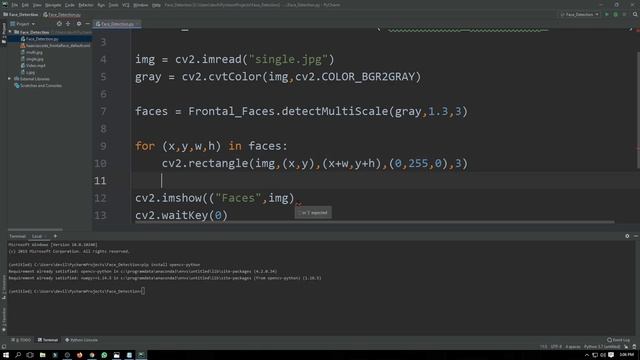Hide the Terminal panel
Image resolution: width=640 pixels, height=360 pixels.
636,236
